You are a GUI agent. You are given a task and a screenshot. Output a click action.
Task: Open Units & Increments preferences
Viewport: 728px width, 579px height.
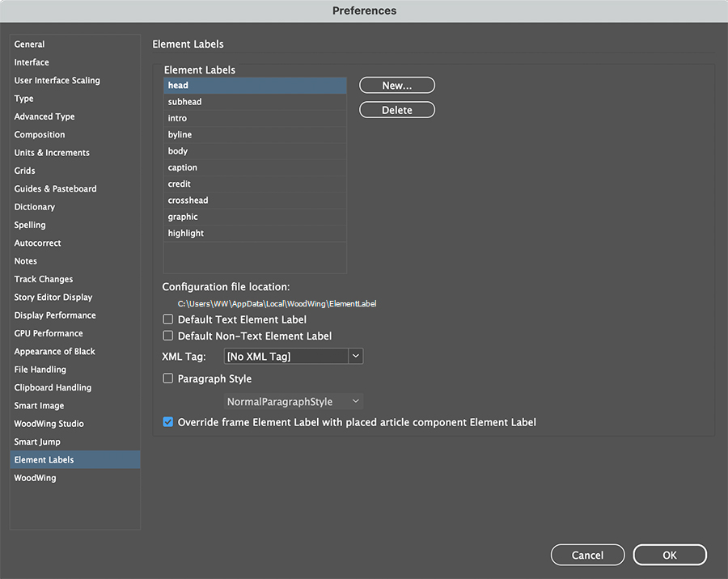75,153
